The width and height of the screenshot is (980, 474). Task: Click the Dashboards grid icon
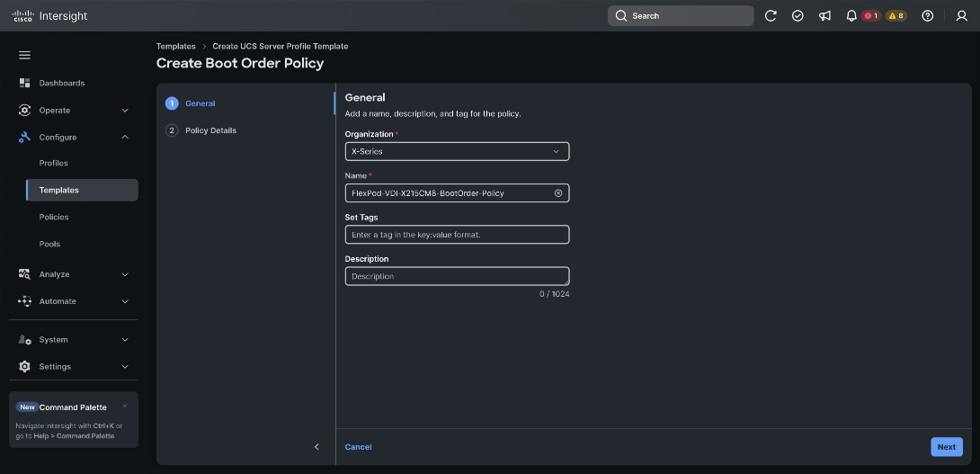[x=24, y=83]
